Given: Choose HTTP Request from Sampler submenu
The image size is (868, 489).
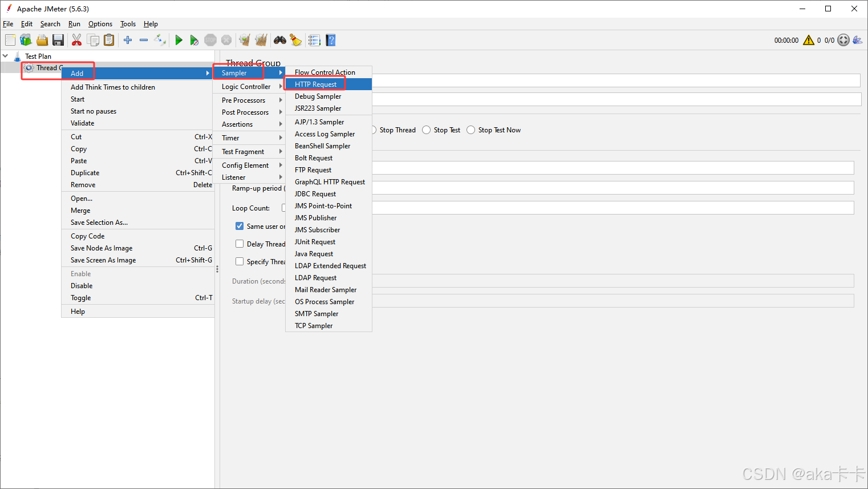Looking at the screenshot, I should (328, 84).
